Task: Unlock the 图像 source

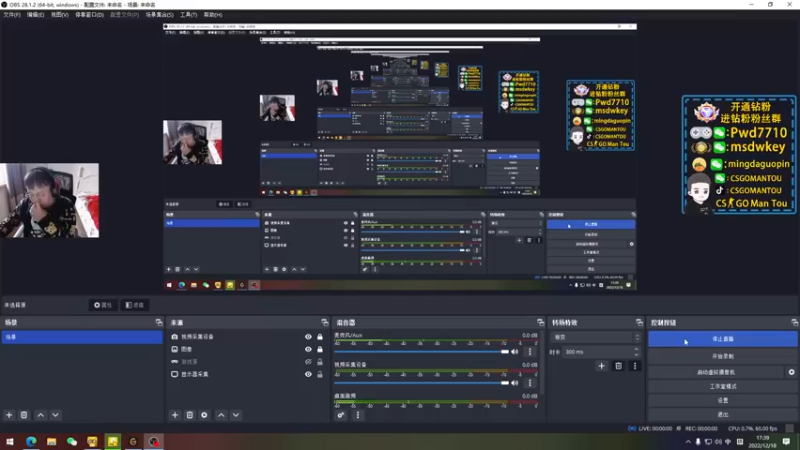Action: pyautogui.click(x=320, y=349)
